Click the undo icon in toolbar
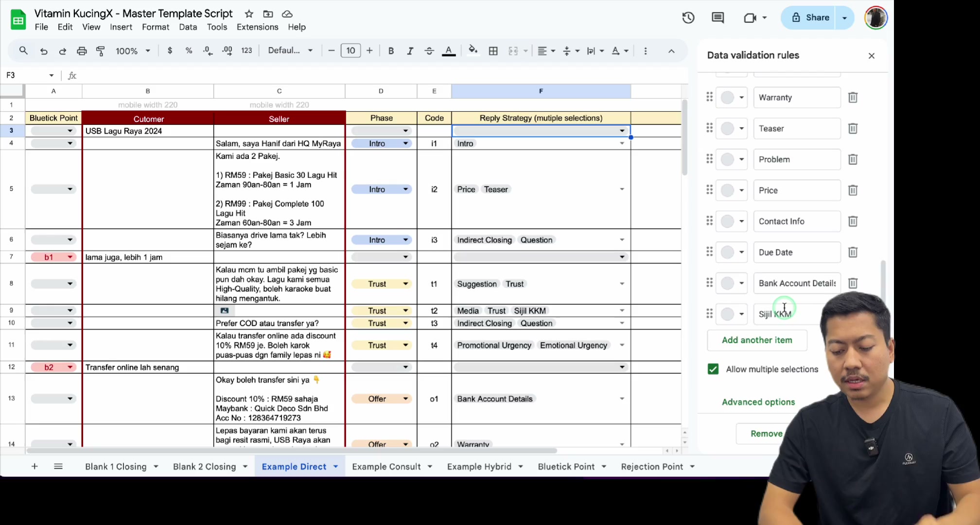 (44, 51)
